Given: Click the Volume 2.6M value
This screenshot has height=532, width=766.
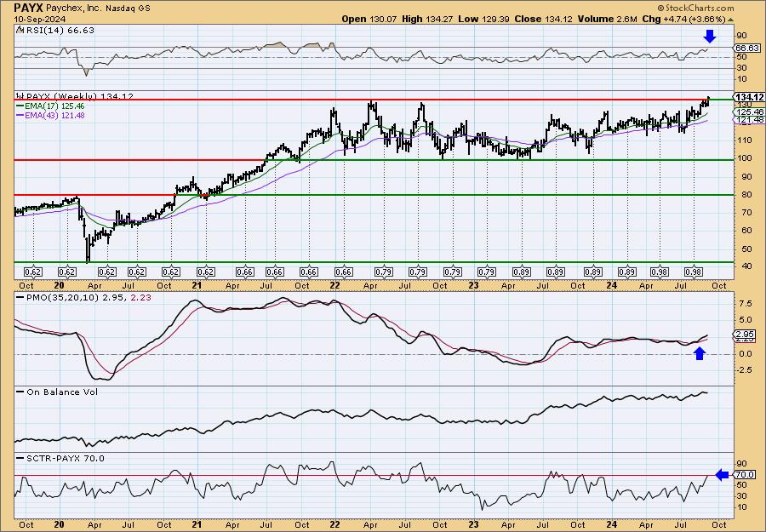Looking at the screenshot, I should click(607, 19).
